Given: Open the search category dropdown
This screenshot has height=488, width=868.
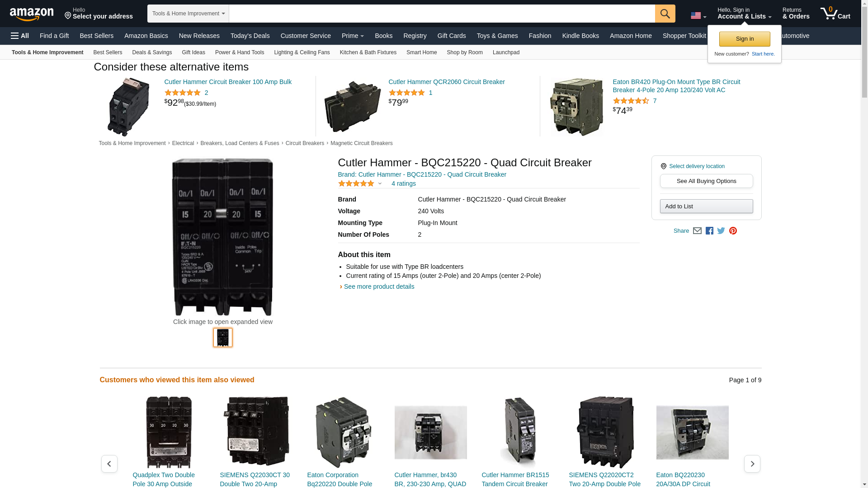Looking at the screenshot, I should click(188, 14).
